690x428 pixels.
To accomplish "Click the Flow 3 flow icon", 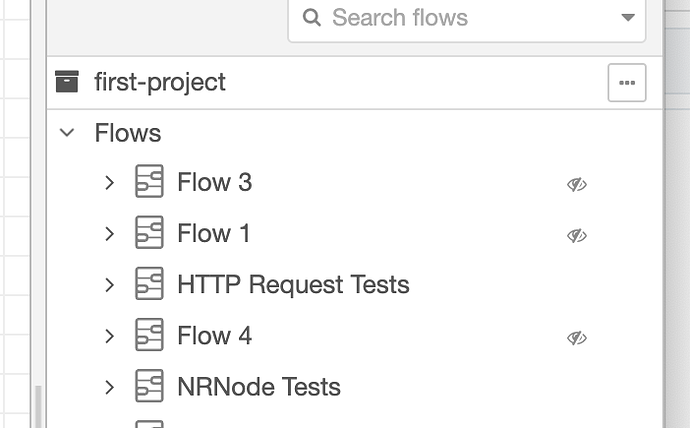I will click(x=149, y=181).
